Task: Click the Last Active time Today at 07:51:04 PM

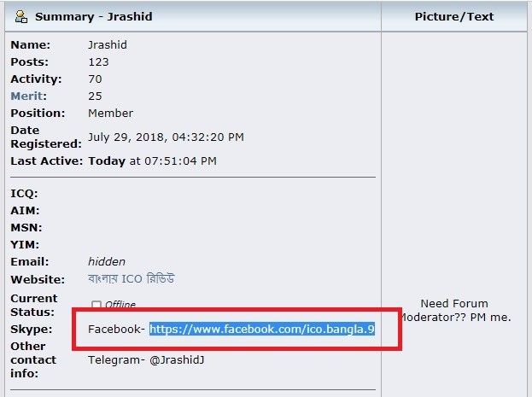Action: tap(152, 161)
